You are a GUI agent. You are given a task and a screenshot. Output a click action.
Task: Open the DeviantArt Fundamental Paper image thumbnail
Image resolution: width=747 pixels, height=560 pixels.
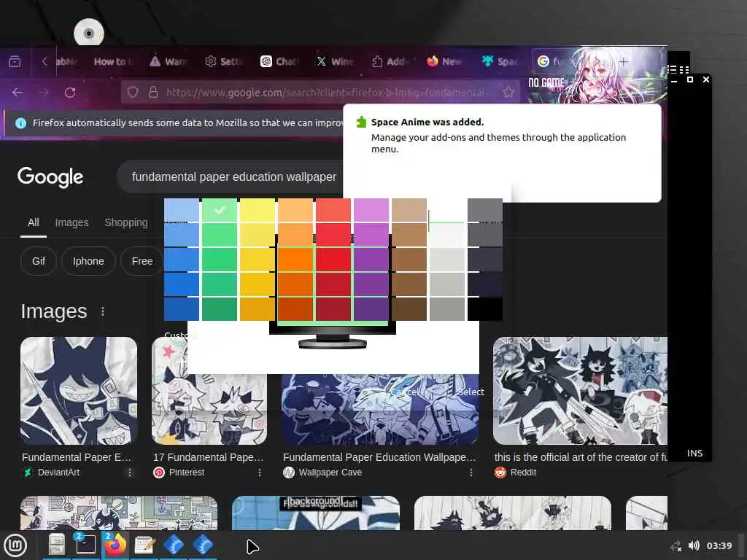[x=79, y=391]
